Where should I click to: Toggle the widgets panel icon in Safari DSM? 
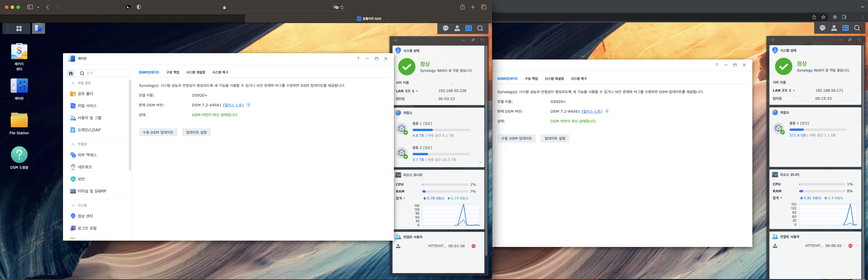pyautogui.click(x=469, y=28)
